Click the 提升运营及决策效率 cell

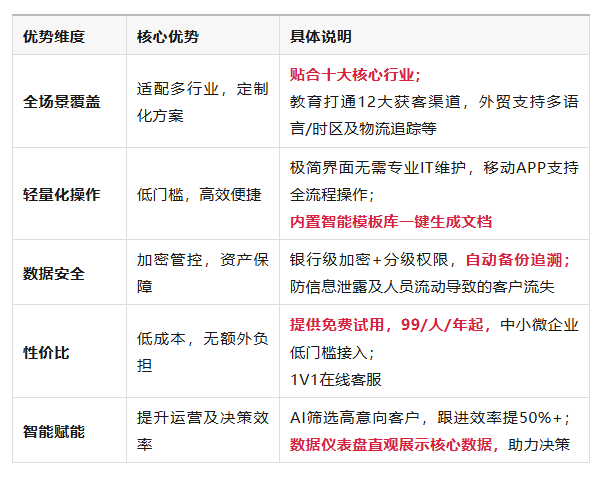(202, 431)
